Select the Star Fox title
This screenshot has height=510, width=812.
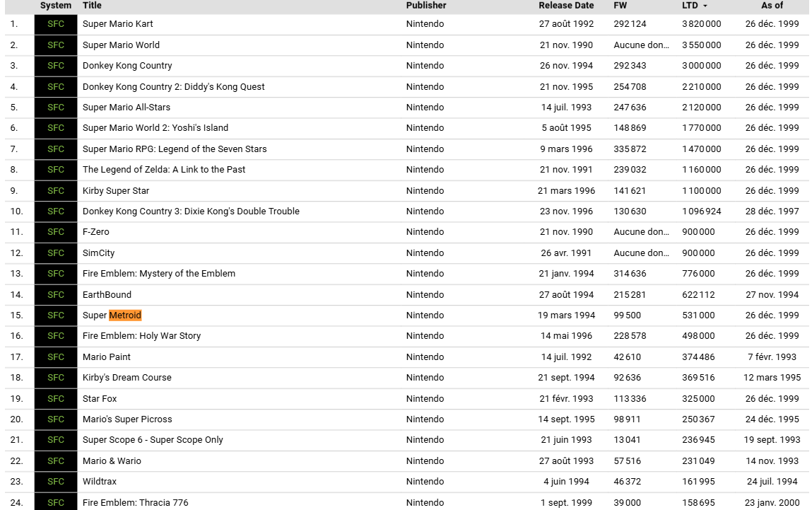100,398
